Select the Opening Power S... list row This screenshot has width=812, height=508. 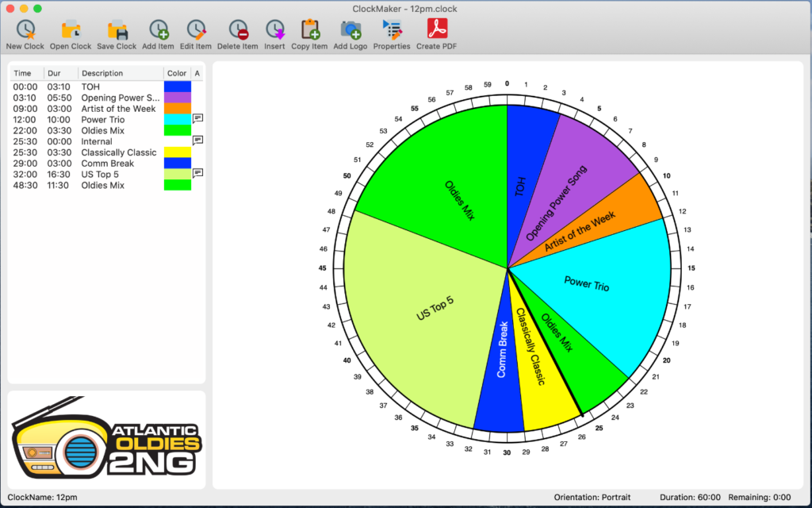[107, 98]
